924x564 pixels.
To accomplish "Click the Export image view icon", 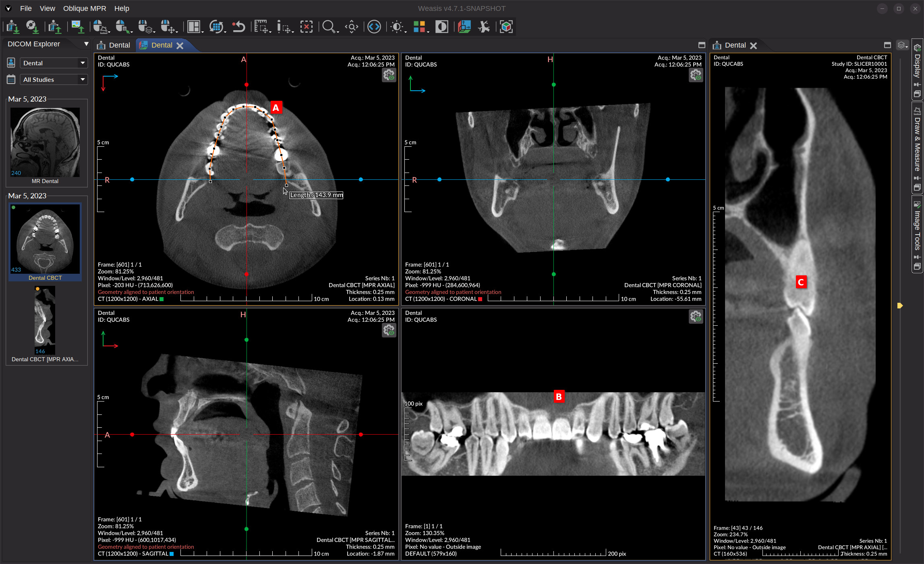I will pyautogui.click(x=77, y=27).
